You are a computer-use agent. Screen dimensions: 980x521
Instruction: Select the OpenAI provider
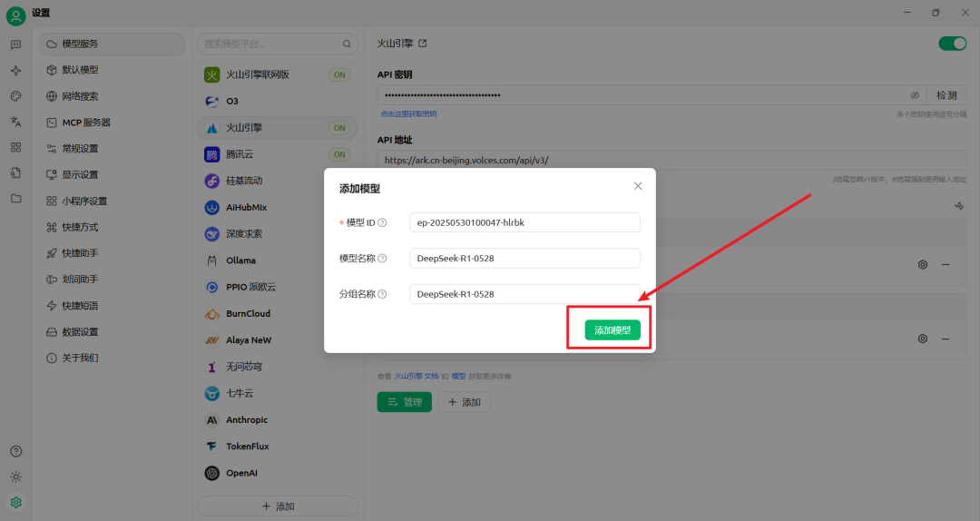click(x=278, y=473)
